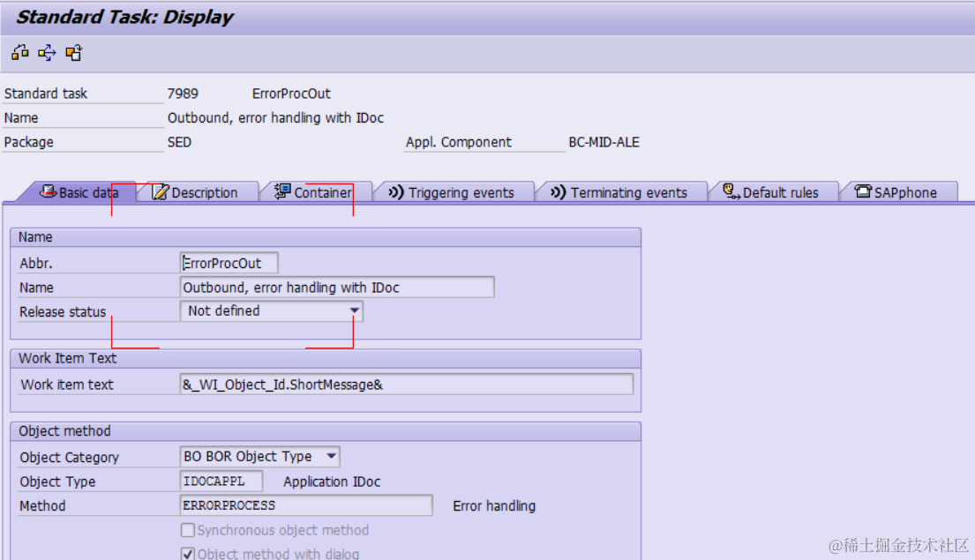Click the Object Type field IDOCAPPL
This screenshot has height=560, width=975.
click(221, 481)
